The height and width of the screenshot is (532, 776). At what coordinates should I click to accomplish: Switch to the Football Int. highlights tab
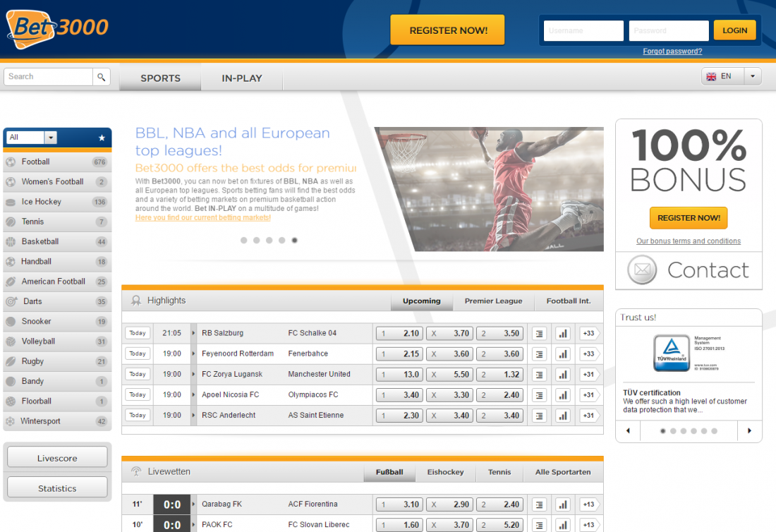[569, 301]
